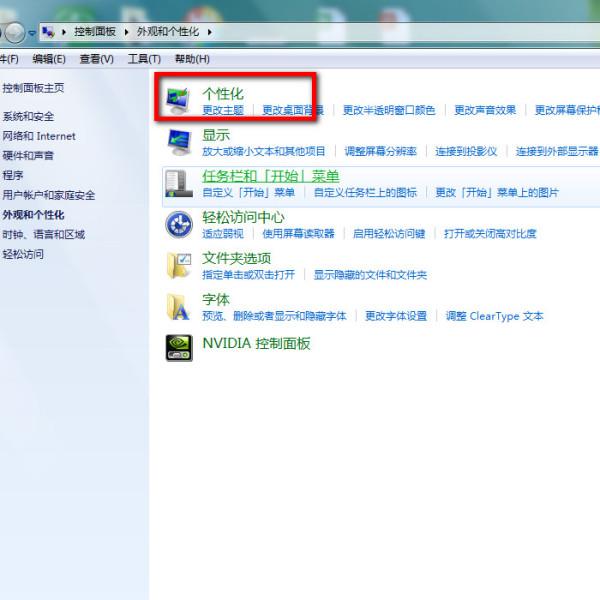
Task: Open the 编辑(E) menu
Action: click(49, 59)
